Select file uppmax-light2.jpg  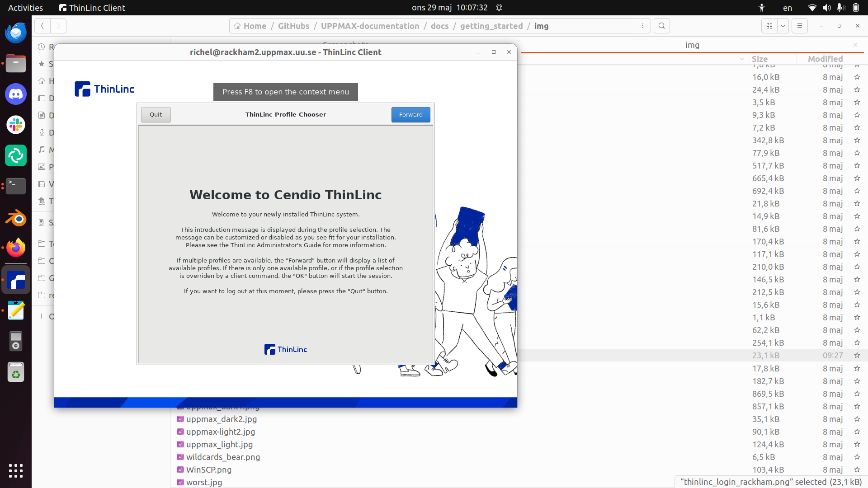(221, 432)
